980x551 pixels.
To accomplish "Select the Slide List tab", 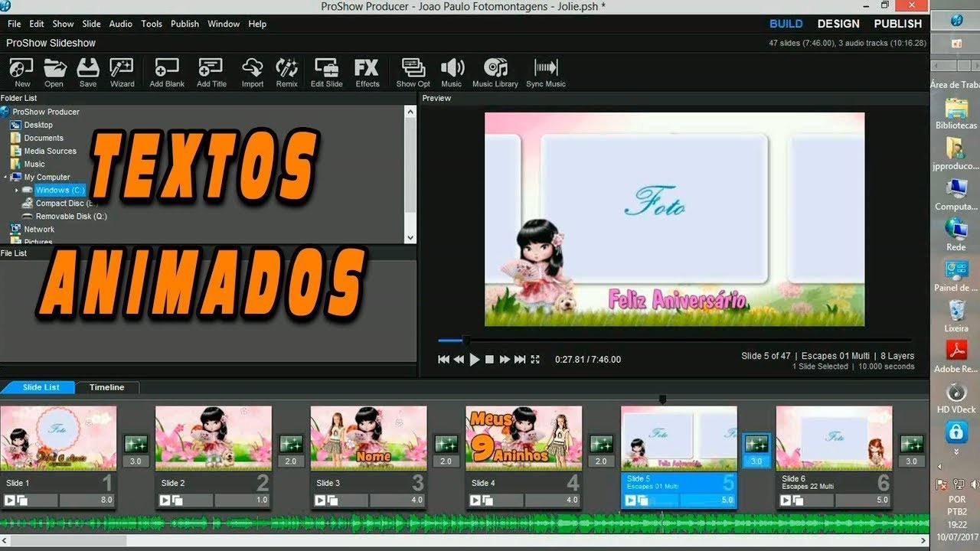I will click(39, 387).
